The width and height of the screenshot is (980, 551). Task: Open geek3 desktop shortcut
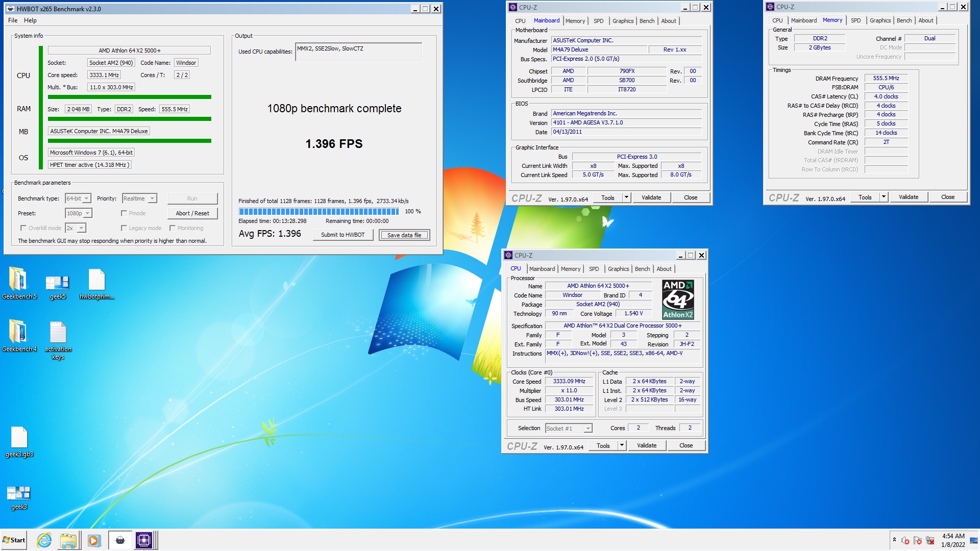pos(19,496)
